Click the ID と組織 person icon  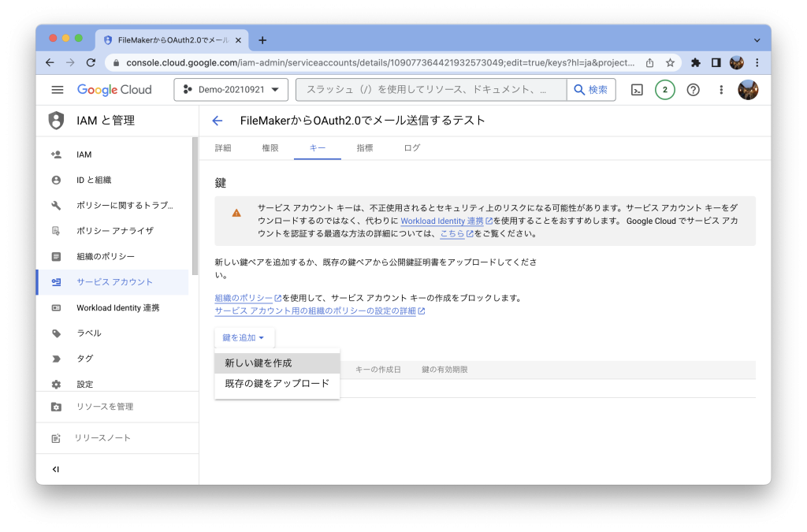coord(56,180)
